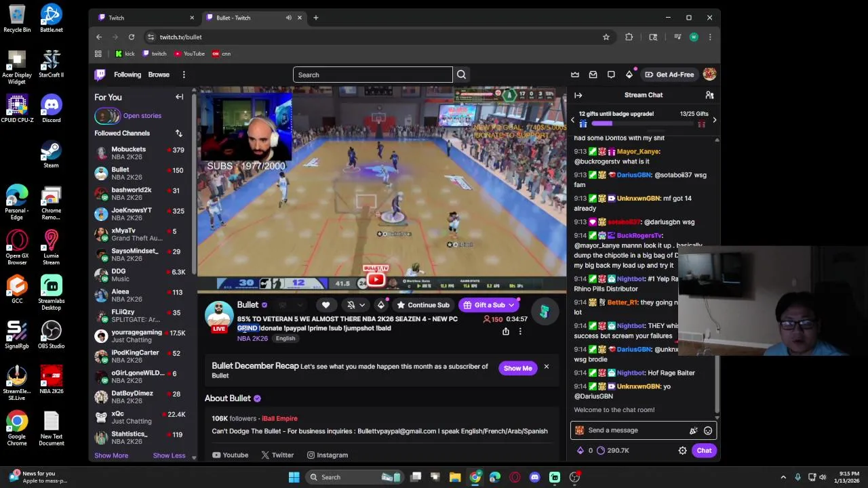Open Bullet's Instagram link
This screenshot has height=488, width=868.
click(328, 455)
